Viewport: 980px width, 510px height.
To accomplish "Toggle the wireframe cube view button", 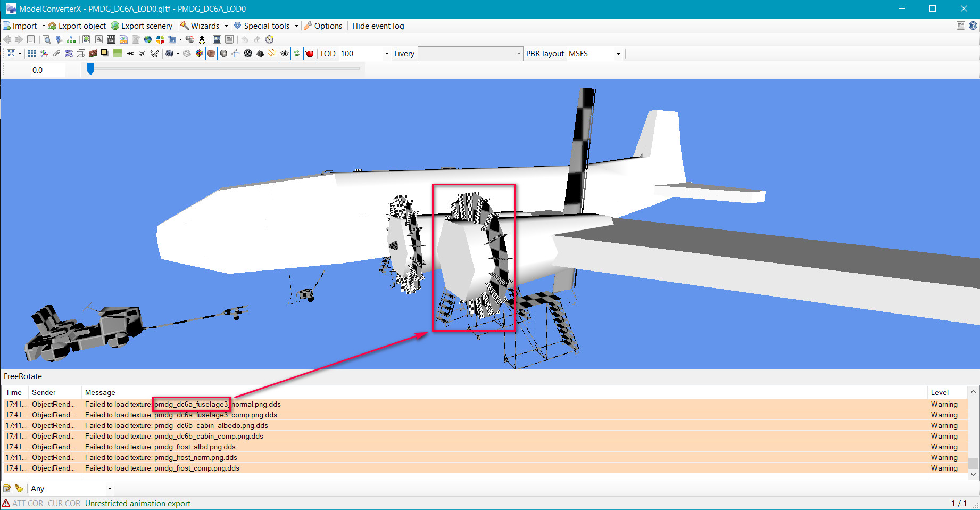I will (81, 53).
